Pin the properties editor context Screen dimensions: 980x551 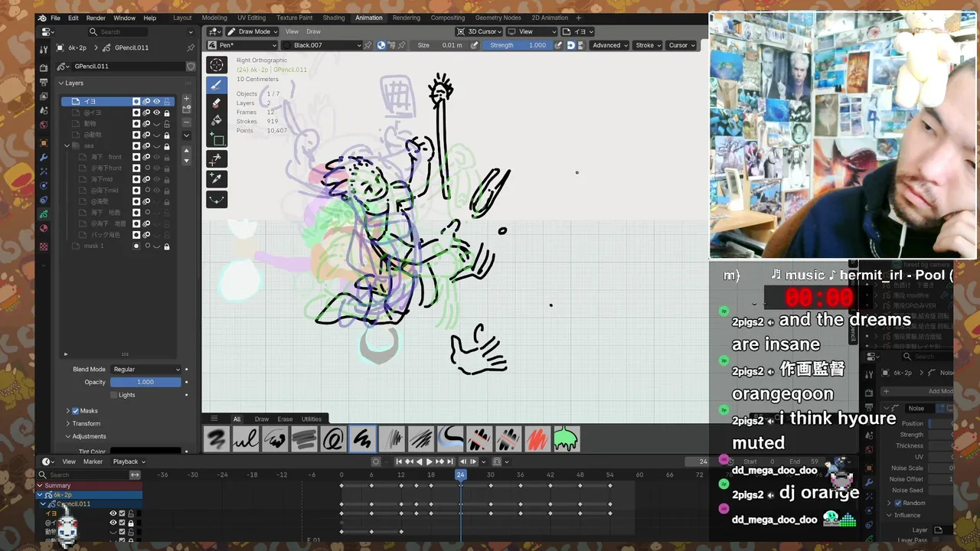click(191, 47)
